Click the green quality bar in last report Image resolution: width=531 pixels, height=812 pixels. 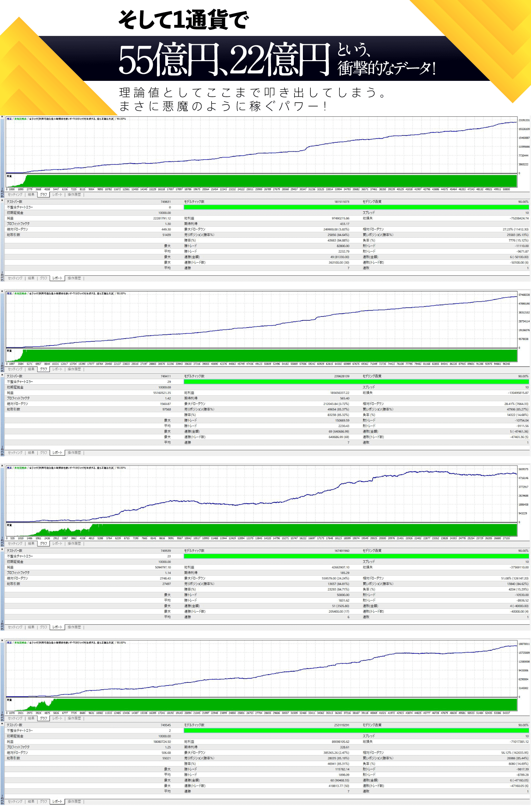point(356,730)
